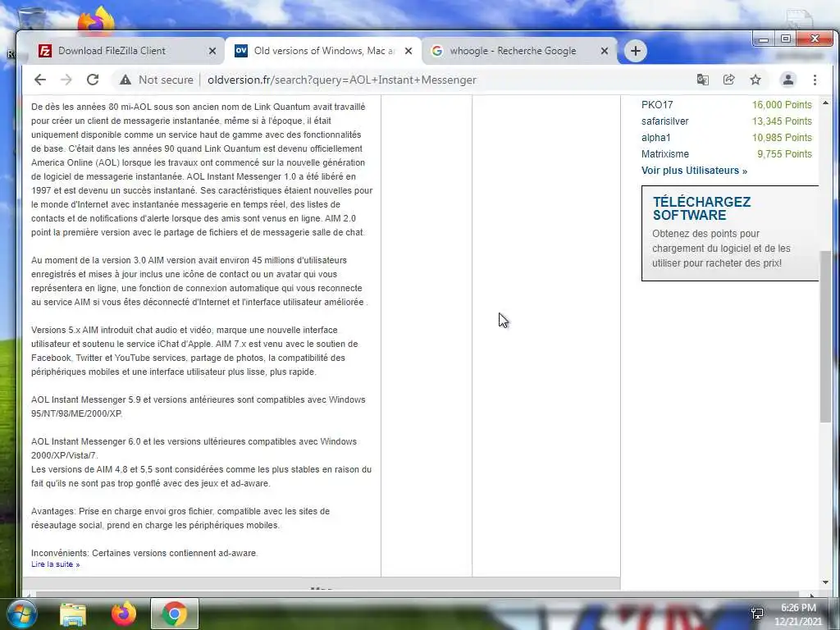Open the Windows Start menu

click(21, 614)
